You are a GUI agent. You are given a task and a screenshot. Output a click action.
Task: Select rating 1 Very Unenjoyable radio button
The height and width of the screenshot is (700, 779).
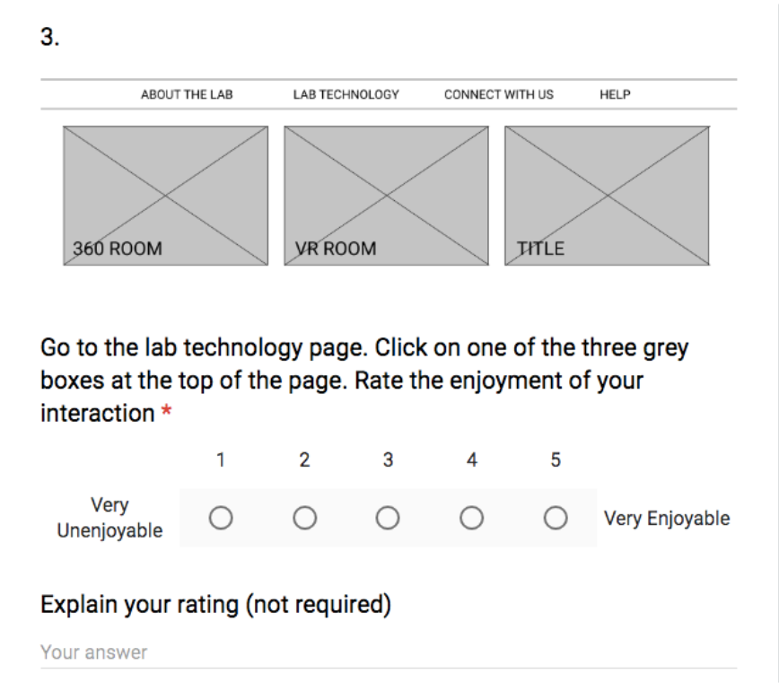(x=221, y=518)
